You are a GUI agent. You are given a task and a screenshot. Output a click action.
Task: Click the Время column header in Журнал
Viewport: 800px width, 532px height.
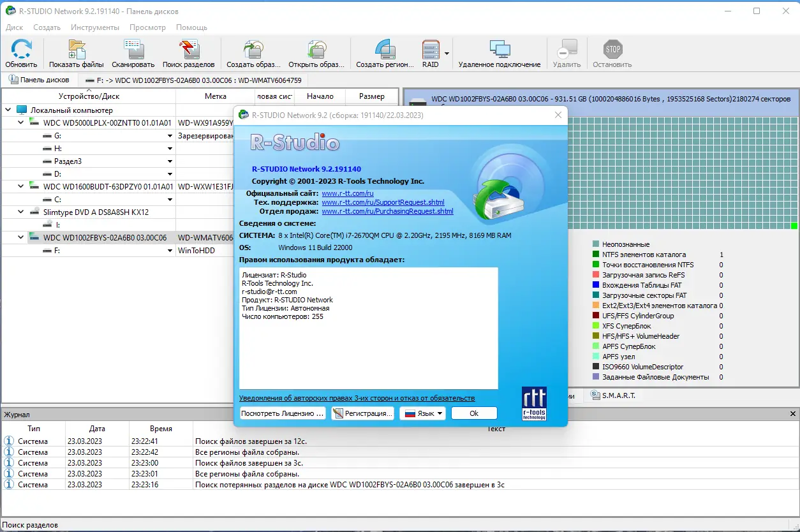coord(161,429)
